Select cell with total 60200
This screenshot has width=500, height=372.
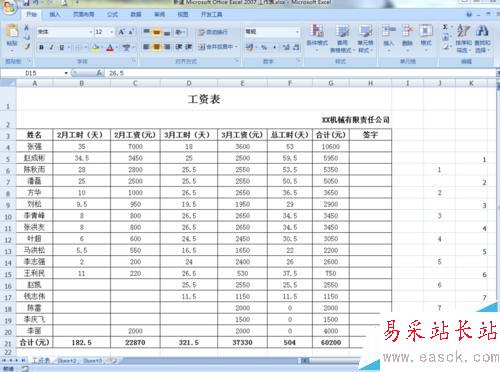pyautogui.click(x=331, y=342)
